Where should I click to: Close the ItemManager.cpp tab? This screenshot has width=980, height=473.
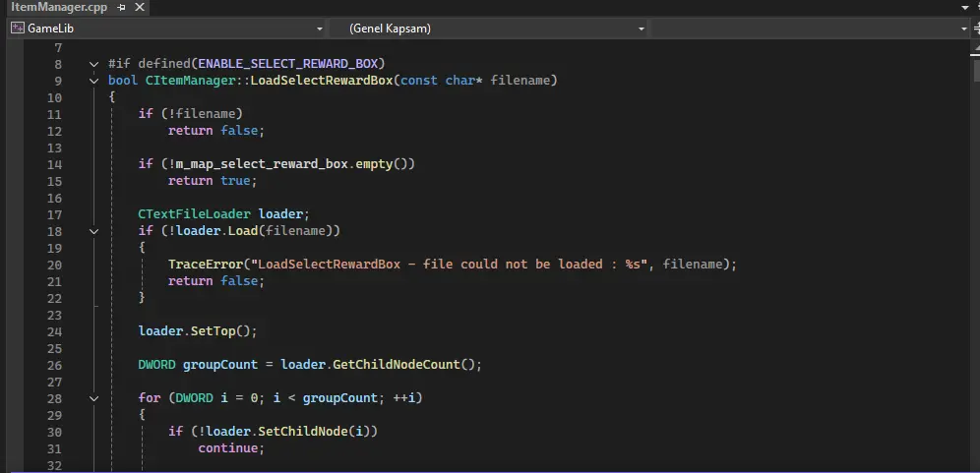(x=140, y=8)
